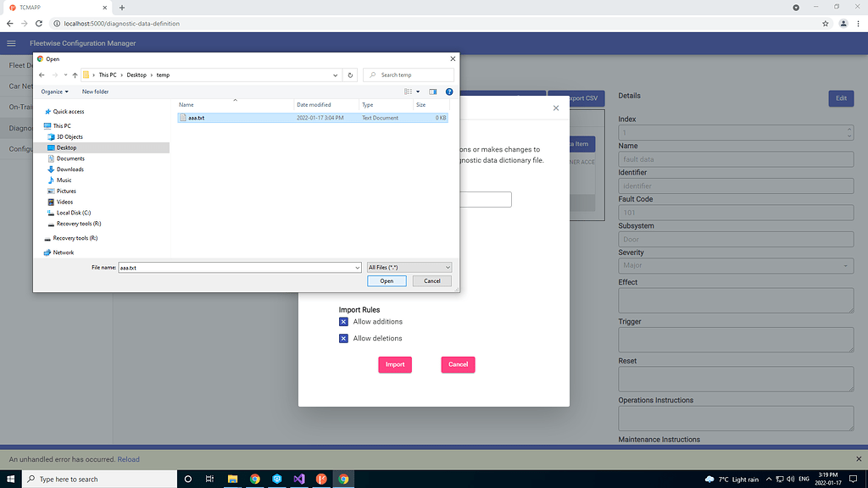Open the hamburger navigation menu in Fleetwise Manager
This screenshot has width=868, height=488.
(11, 42)
